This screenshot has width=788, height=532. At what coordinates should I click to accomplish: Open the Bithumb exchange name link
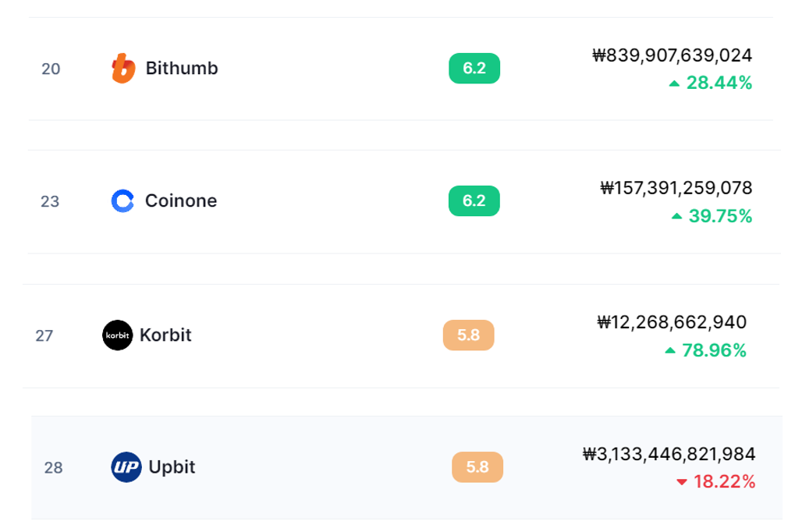pos(182,69)
